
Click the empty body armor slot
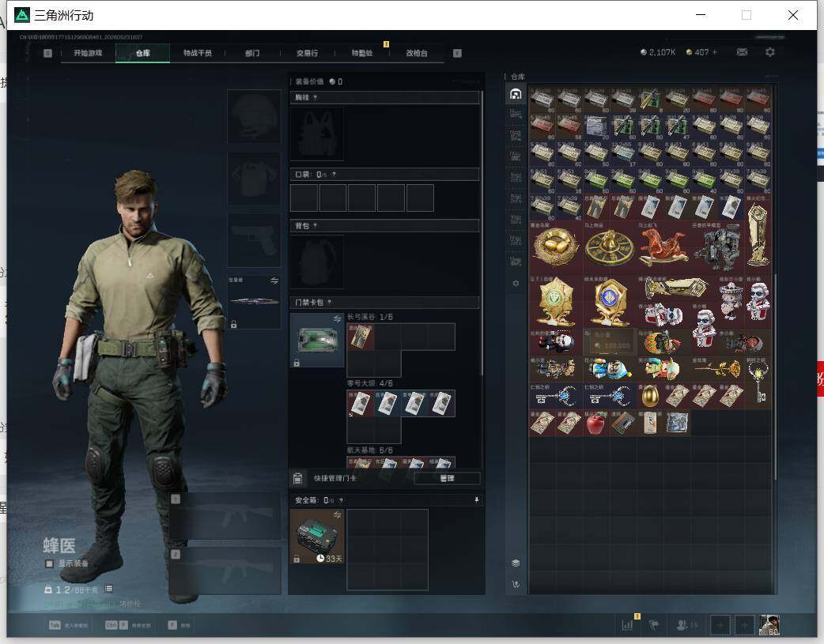point(254,179)
